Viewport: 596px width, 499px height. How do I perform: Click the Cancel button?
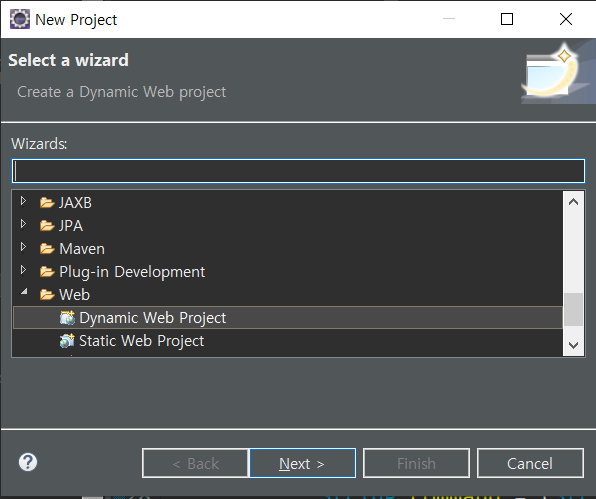tap(530, 463)
